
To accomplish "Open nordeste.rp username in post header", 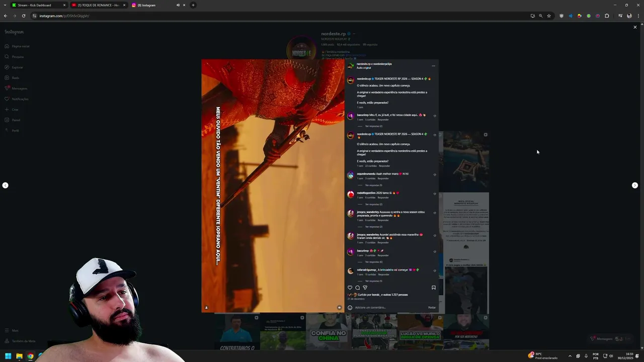I will (x=364, y=64).
